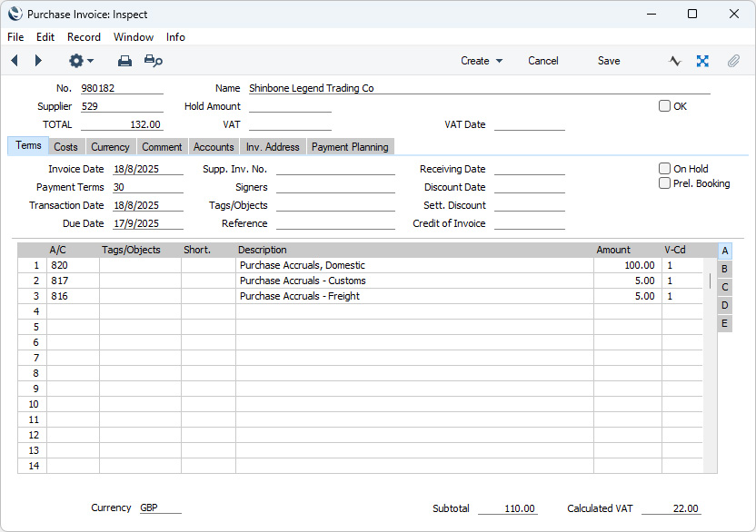Image resolution: width=756 pixels, height=532 pixels.
Task: Select flip D of the matrix
Action: pos(725,305)
